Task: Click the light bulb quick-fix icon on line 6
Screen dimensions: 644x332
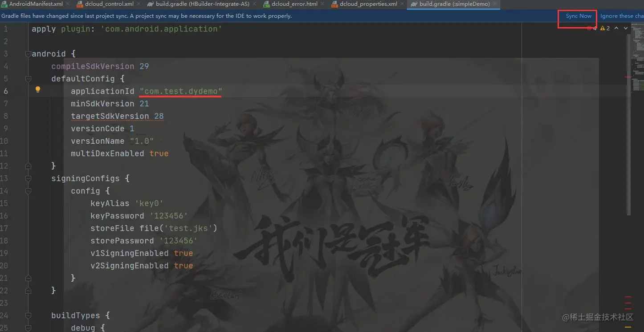Action: click(x=38, y=89)
